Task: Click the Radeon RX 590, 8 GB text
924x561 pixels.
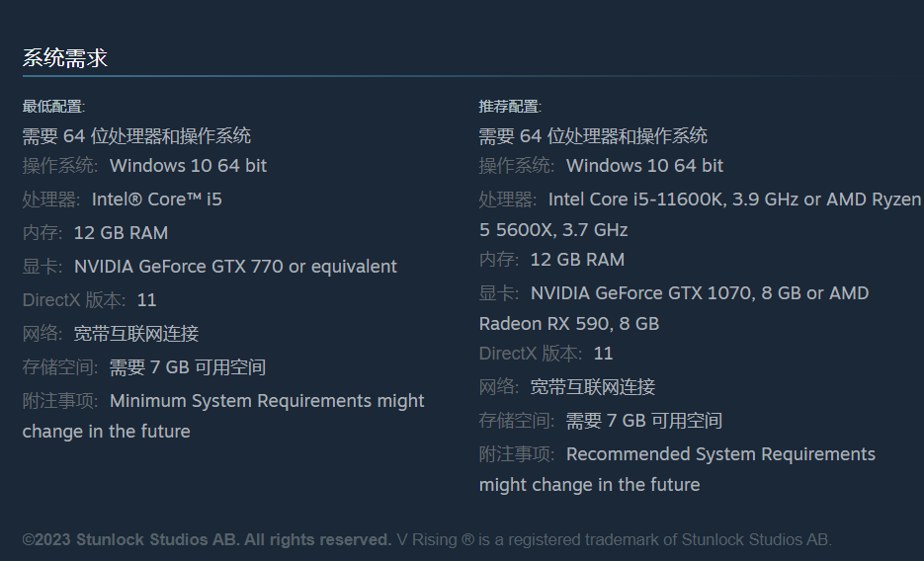Action: (568, 324)
